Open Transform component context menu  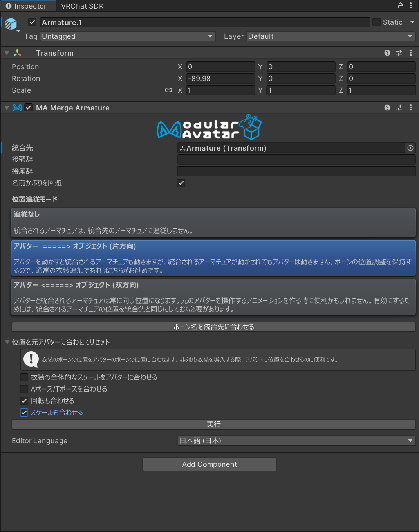411,53
